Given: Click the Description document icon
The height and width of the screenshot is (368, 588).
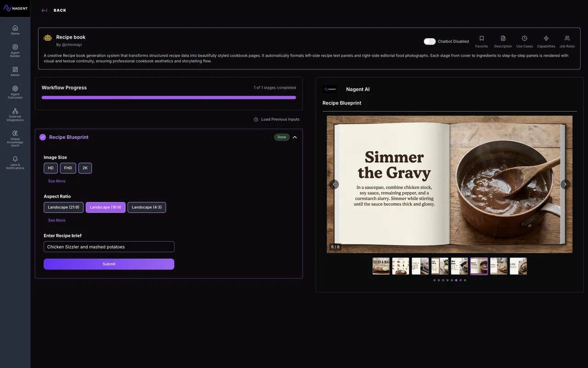Looking at the screenshot, I should pos(503,39).
